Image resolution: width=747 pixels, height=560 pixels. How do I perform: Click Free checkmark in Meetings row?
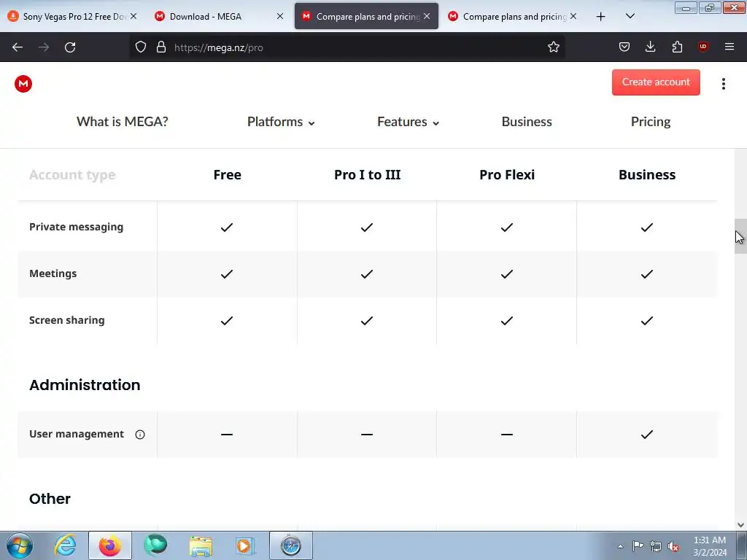(227, 274)
